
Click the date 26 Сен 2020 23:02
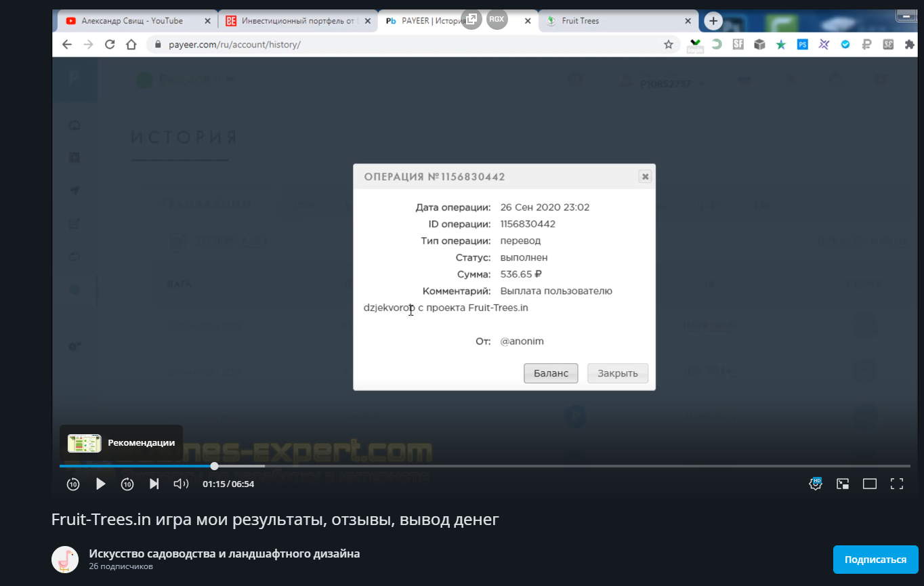(545, 207)
